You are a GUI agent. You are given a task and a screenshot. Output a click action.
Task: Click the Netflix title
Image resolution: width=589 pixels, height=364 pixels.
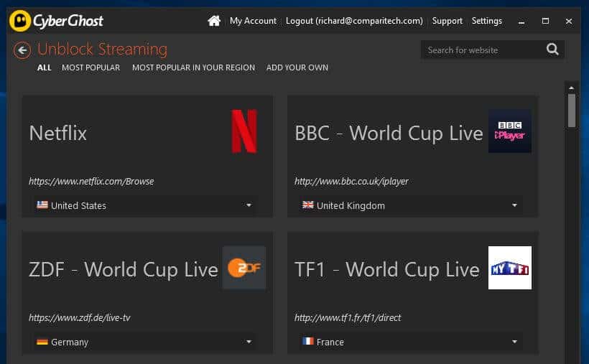(58, 133)
